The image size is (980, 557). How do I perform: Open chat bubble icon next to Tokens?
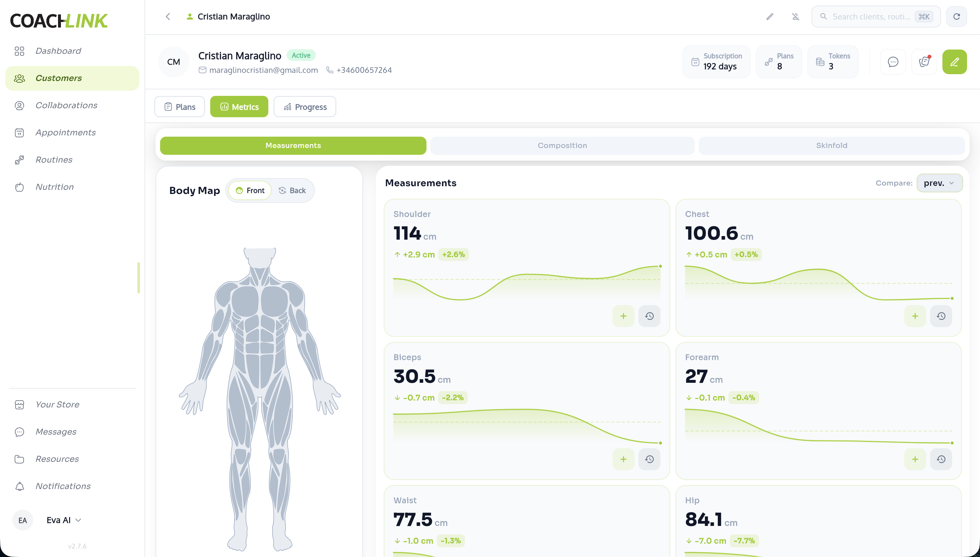click(893, 62)
